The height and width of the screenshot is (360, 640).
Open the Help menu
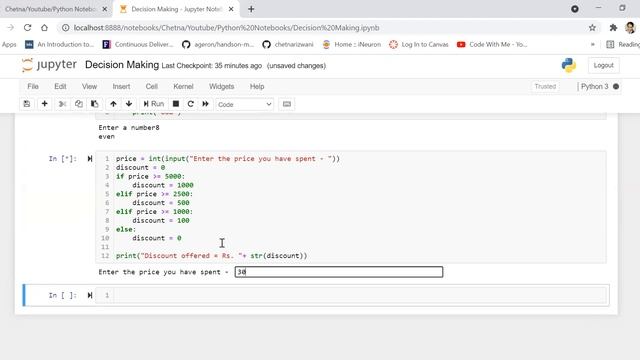click(x=257, y=87)
